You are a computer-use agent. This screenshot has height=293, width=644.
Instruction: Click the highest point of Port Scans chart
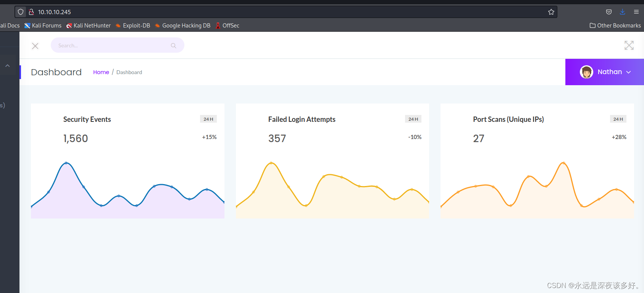(x=563, y=163)
